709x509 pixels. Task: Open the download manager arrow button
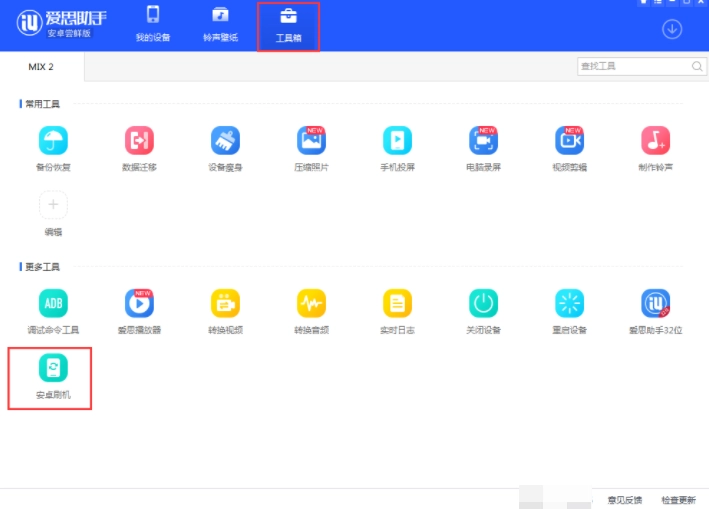(672, 29)
